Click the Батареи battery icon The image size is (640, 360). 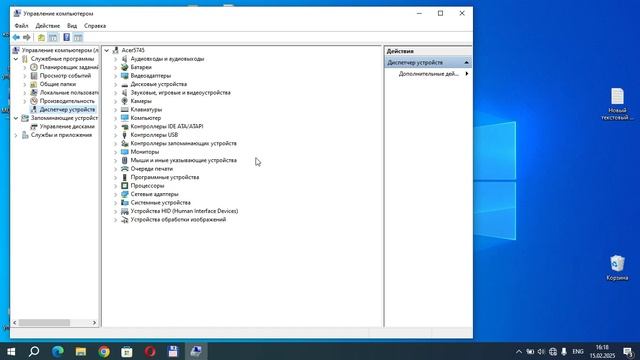[x=124, y=67]
